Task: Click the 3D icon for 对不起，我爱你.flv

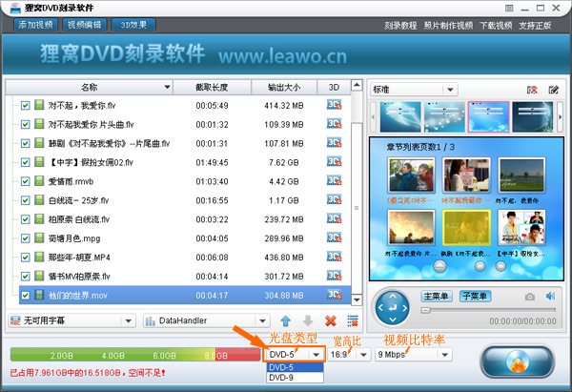Action: pos(335,105)
